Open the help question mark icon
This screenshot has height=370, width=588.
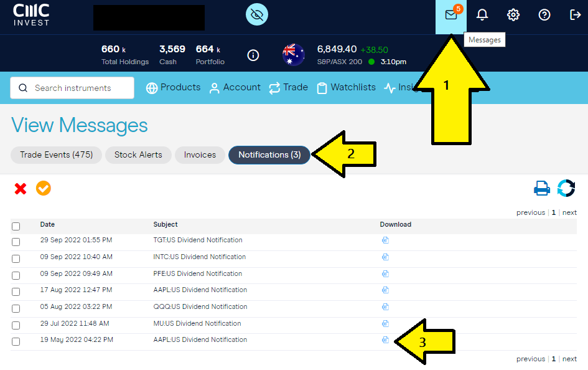(544, 15)
